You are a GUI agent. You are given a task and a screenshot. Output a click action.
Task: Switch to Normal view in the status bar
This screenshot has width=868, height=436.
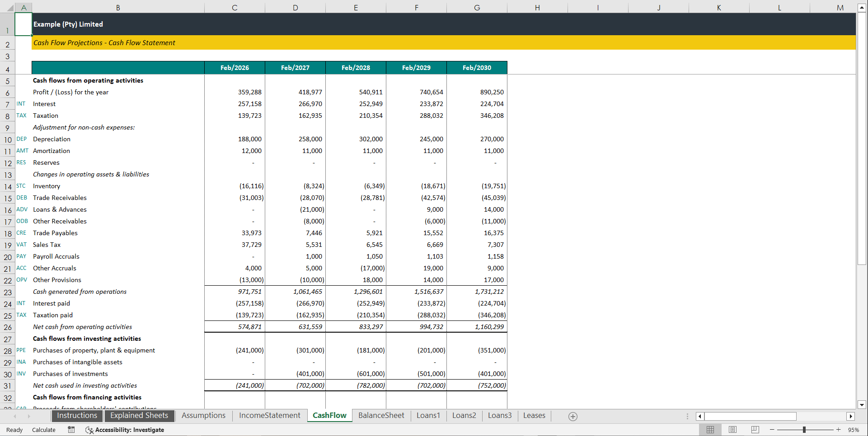[x=710, y=430]
